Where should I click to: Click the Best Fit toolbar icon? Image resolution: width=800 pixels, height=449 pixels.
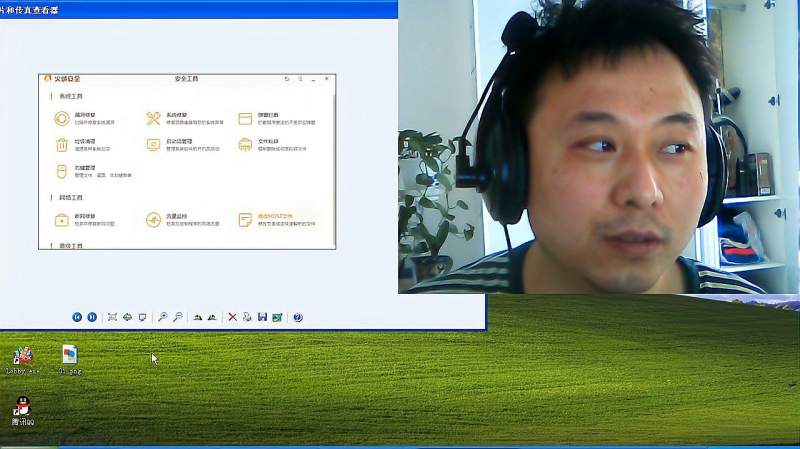[x=112, y=317]
